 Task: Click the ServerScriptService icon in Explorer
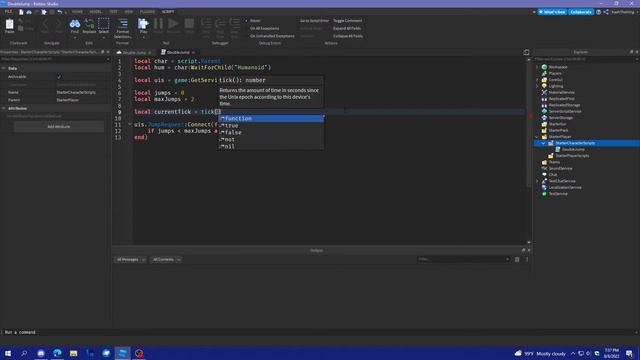pyautogui.click(x=544, y=111)
